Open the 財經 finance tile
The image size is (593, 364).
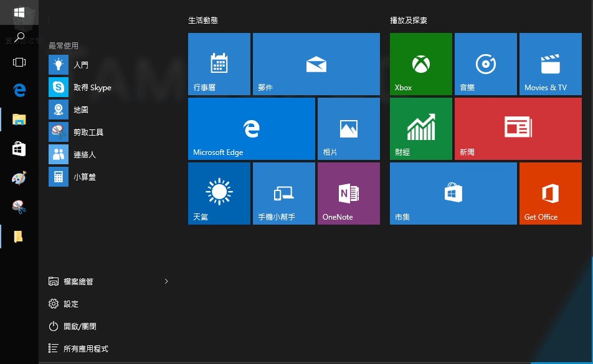(421, 129)
